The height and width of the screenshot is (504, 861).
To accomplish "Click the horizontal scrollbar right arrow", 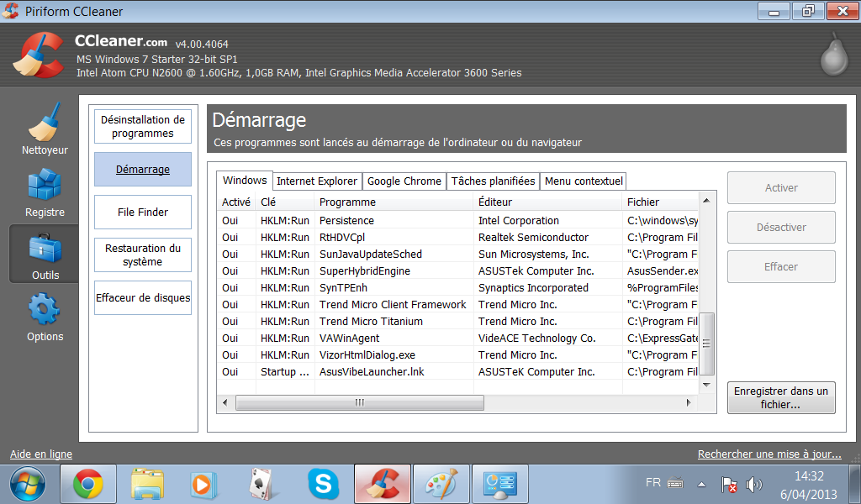I will 689,403.
